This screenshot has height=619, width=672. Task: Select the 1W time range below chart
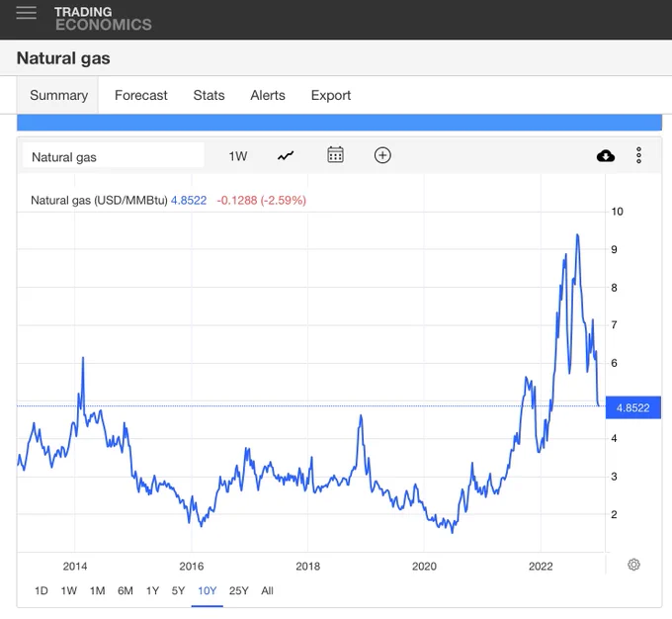pos(68,590)
